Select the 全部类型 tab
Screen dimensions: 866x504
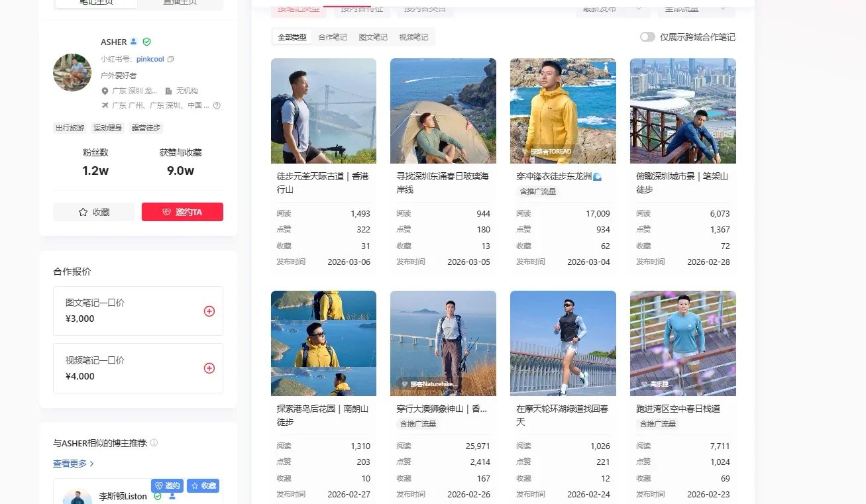[292, 37]
